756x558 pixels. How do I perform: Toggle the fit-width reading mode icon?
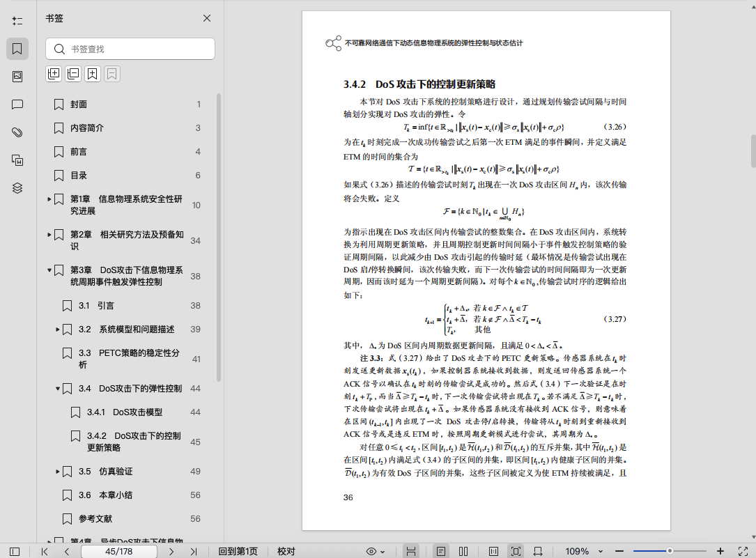411,551
